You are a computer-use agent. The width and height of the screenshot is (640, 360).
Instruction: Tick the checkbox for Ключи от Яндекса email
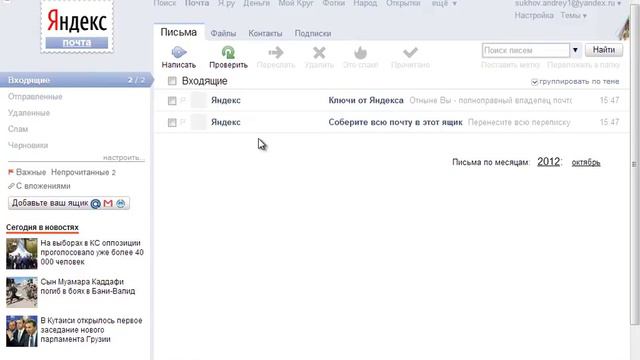click(x=172, y=100)
